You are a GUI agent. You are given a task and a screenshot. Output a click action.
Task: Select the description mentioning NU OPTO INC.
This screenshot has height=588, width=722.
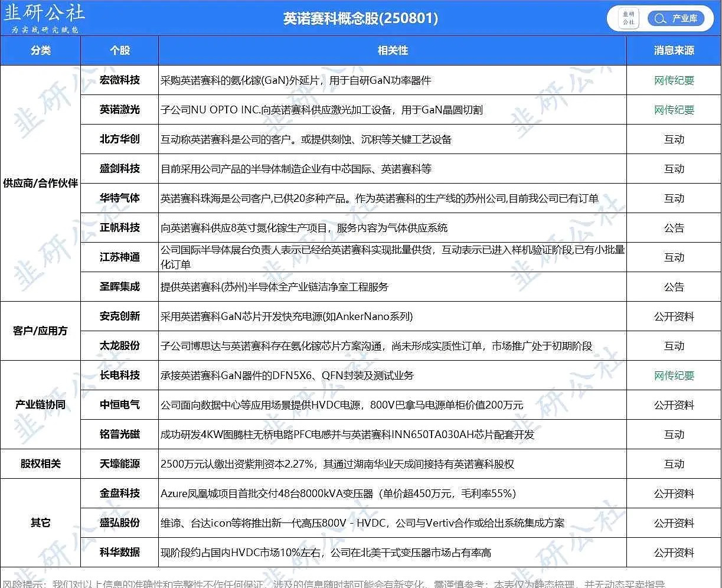point(322,110)
